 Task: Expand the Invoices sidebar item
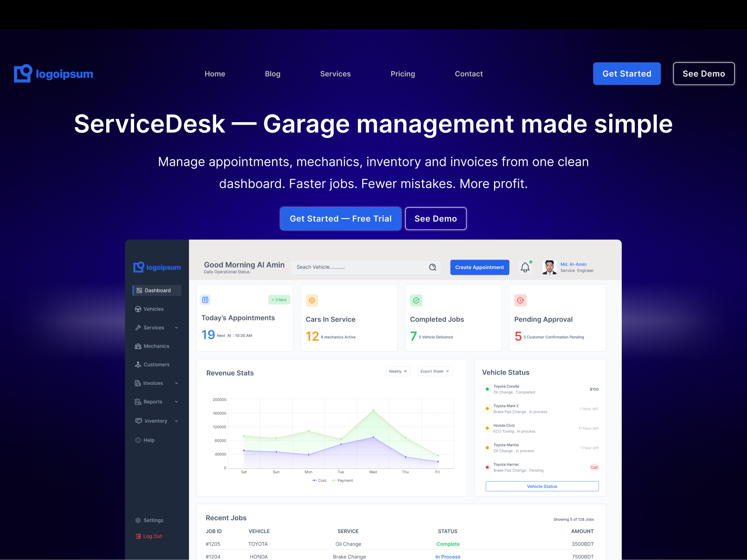pyautogui.click(x=176, y=383)
